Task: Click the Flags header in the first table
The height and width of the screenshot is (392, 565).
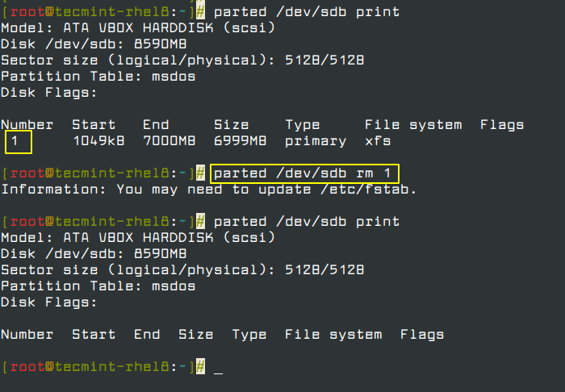Action: click(x=502, y=125)
